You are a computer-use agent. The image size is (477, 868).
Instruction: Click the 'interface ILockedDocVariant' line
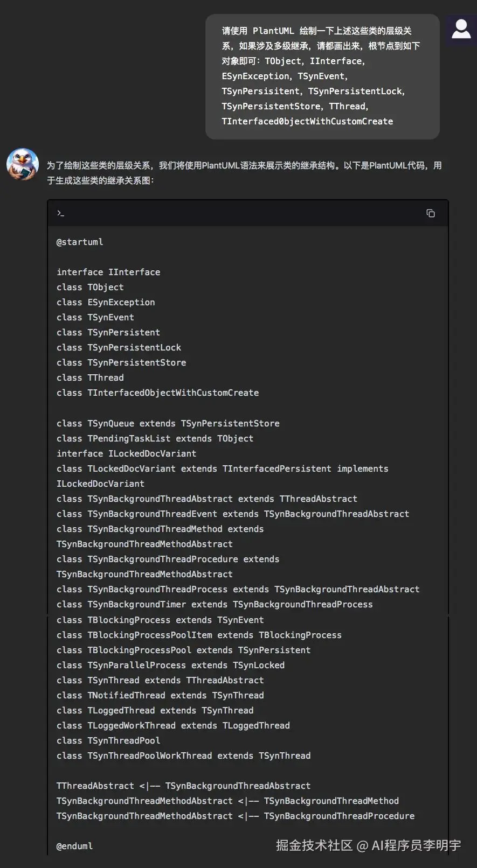(x=126, y=453)
